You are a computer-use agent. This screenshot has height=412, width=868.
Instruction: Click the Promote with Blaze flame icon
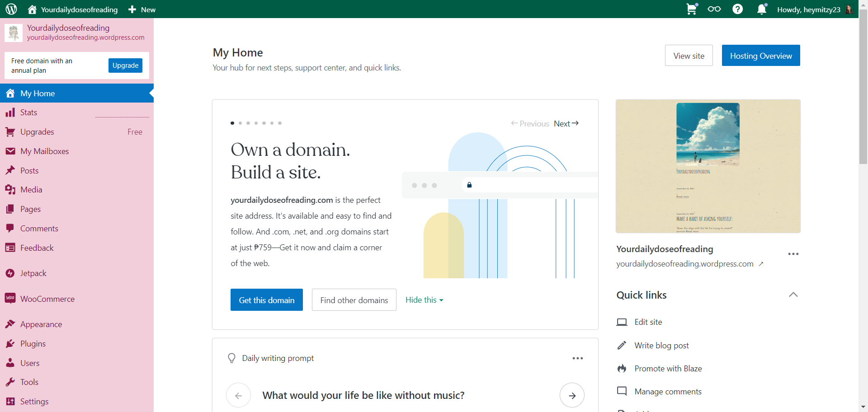622,369
